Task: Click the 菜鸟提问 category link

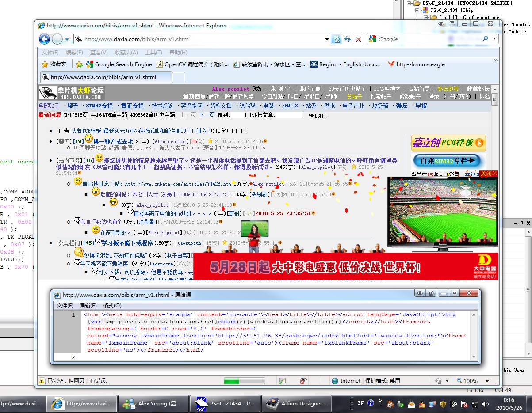Action: pos(191,106)
